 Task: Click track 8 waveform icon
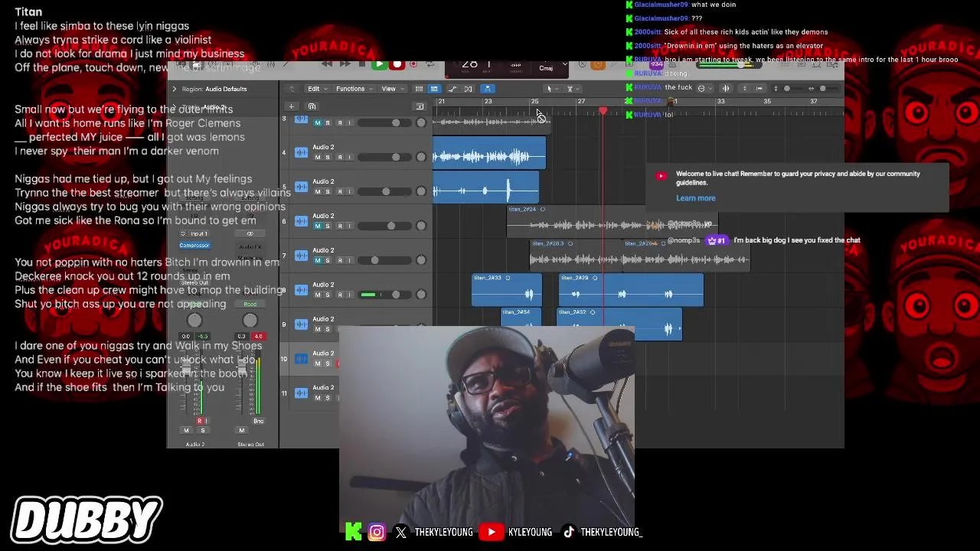301,290
